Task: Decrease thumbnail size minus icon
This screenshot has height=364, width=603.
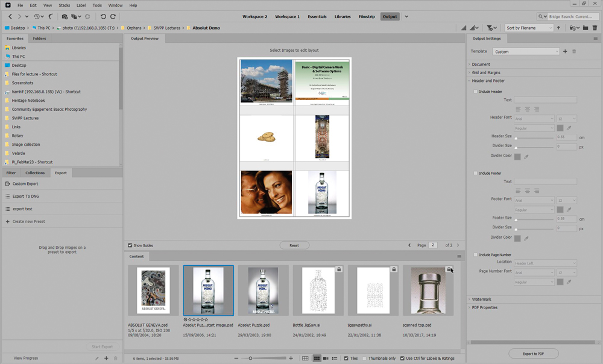Action: (x=236, y=358)
